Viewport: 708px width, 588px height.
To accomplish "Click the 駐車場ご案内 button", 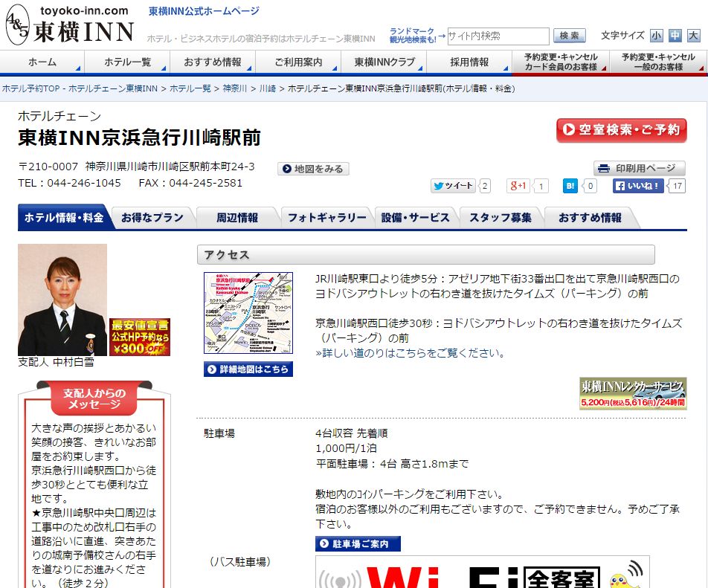I will coord(358,544).
